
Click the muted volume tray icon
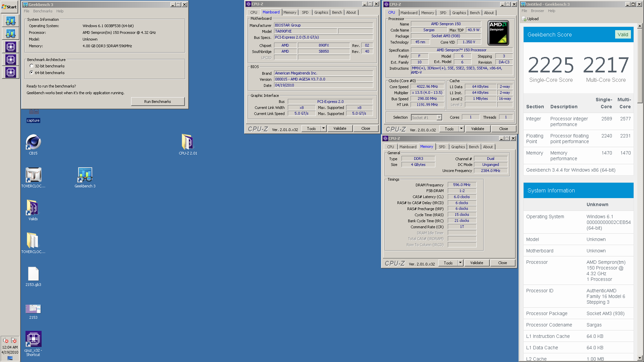6,341
